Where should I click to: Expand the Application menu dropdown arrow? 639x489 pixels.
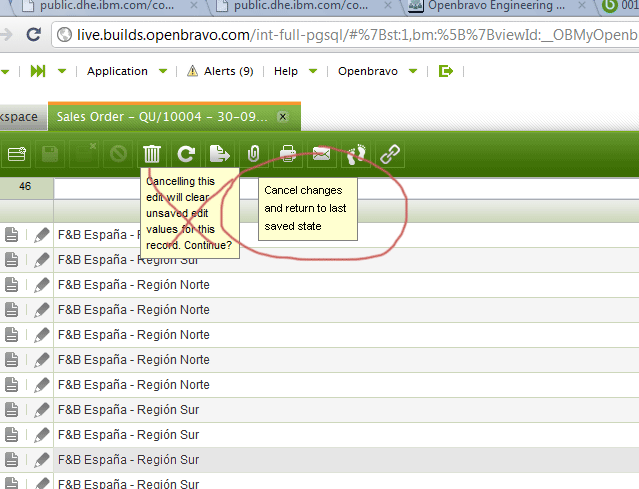(x=163, y=71)
